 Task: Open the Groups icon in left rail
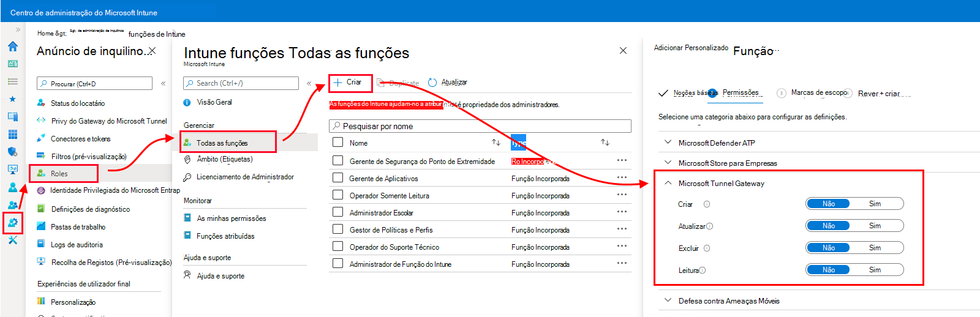(x=12, y=205)
